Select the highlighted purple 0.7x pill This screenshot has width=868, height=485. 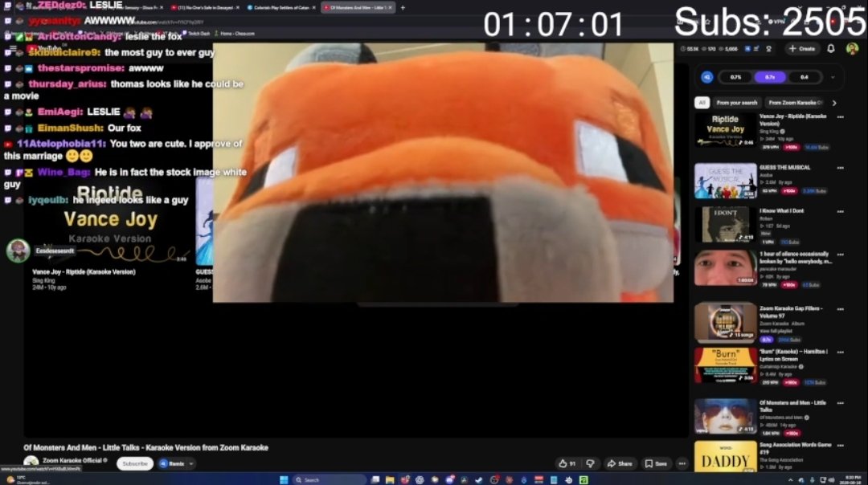[770, 77]
